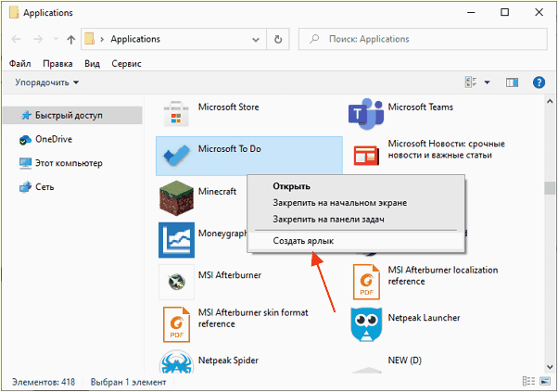This screenshot has height=392, width=558.
Task: Choose Закрепить на начальном экране
Action: (x=356, y=203)
